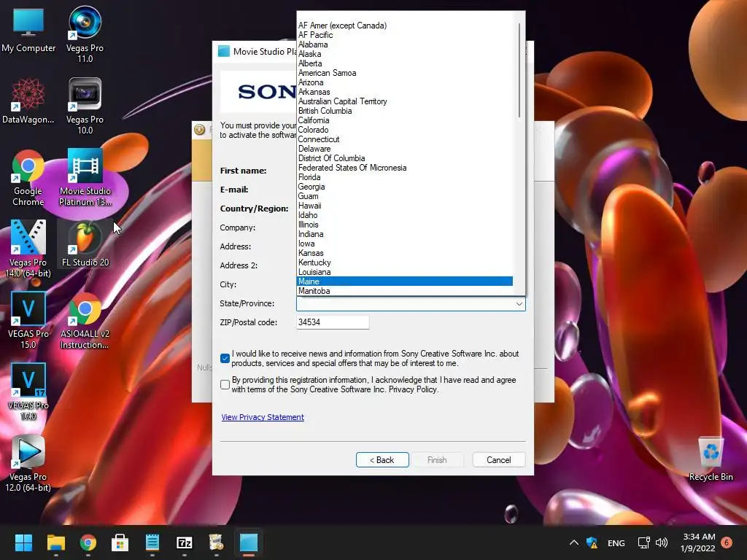Image resolution: width=747 pixels, height=560 pixels.
Task: Choose California in the dropdown list
Action: pyautogui.click(x=404, y=120)
